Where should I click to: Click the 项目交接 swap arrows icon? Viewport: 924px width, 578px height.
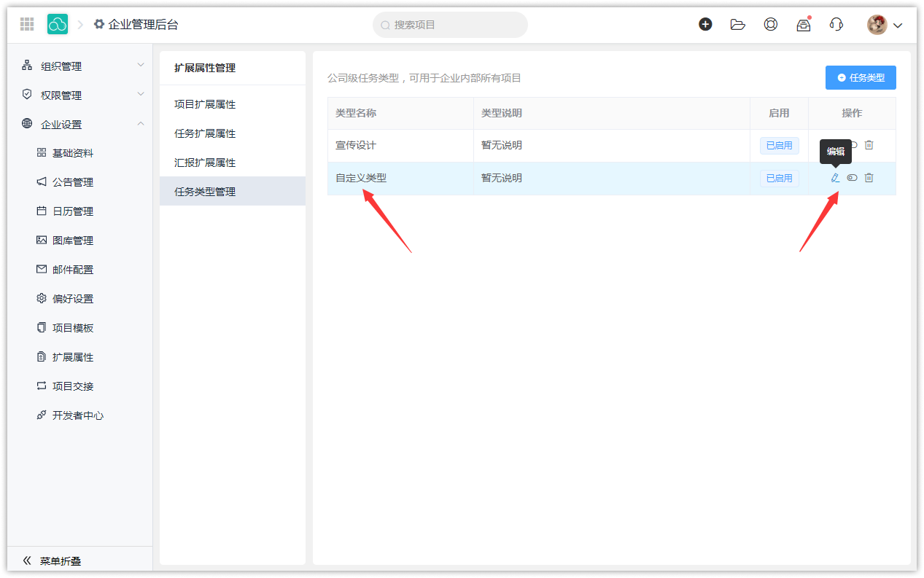(42, 386)
